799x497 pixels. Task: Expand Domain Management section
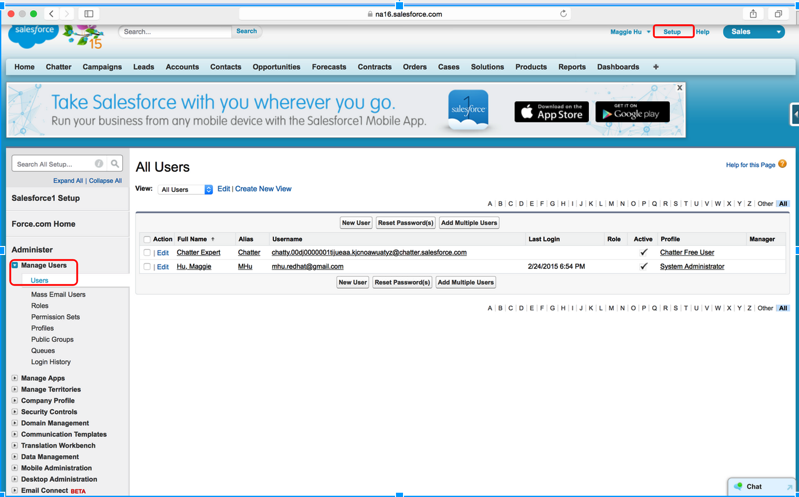coord(15,423)
